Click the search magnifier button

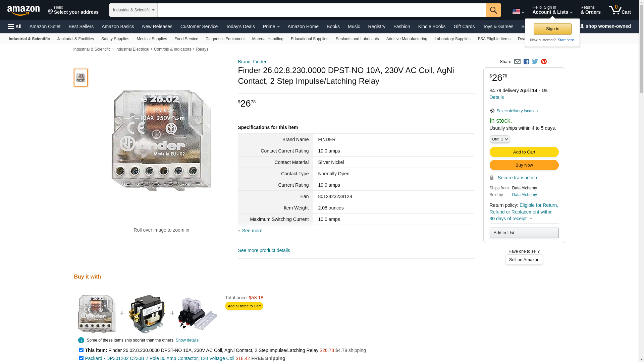pyautogui.click(x=493, y=10)
